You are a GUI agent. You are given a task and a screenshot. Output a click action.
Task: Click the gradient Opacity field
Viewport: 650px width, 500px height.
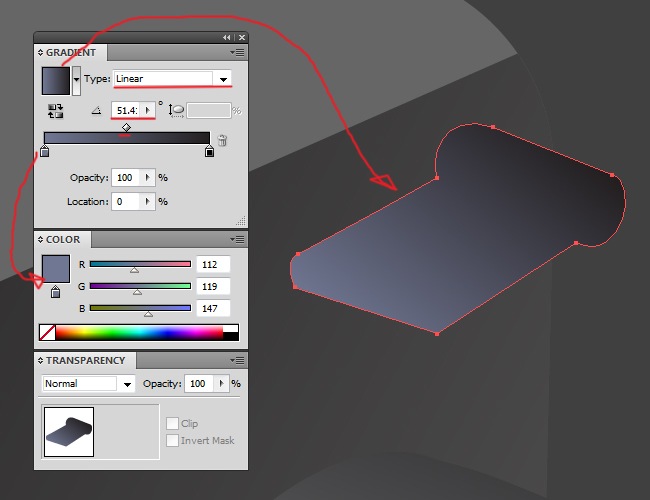coord(126,177)
